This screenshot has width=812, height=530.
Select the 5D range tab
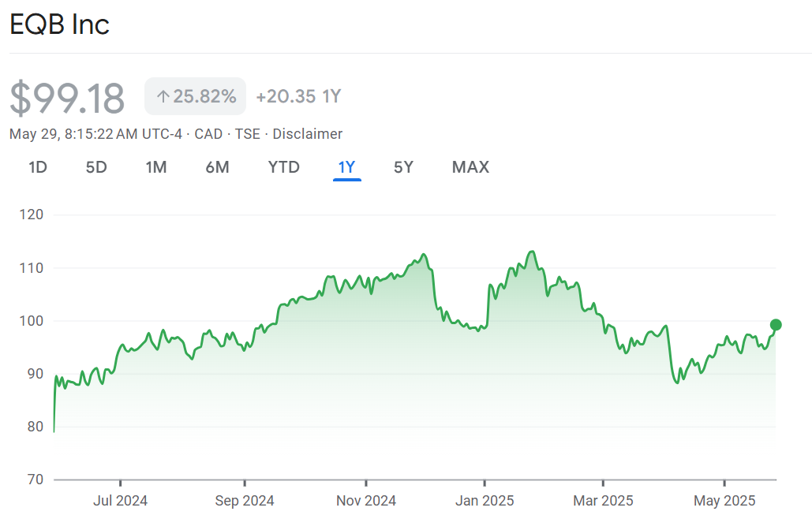(x=96, y=167)
